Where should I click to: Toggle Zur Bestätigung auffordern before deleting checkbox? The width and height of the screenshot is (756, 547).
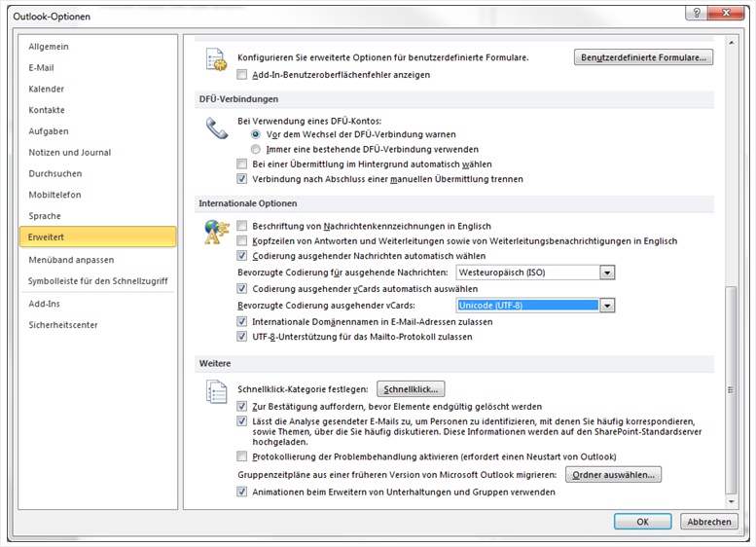coord(242,407)
